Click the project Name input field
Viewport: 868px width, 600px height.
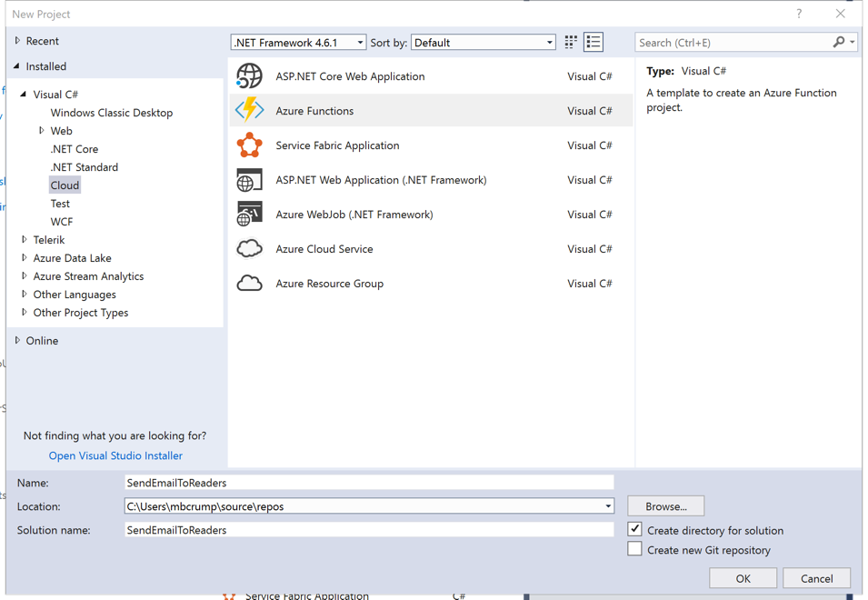click(368, 483)
